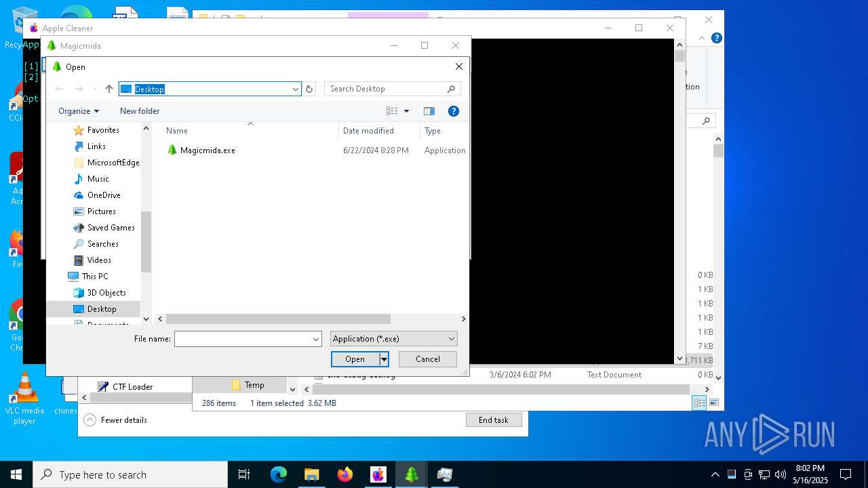
Task: Change the view layout icon
Action: click(392, 111)
